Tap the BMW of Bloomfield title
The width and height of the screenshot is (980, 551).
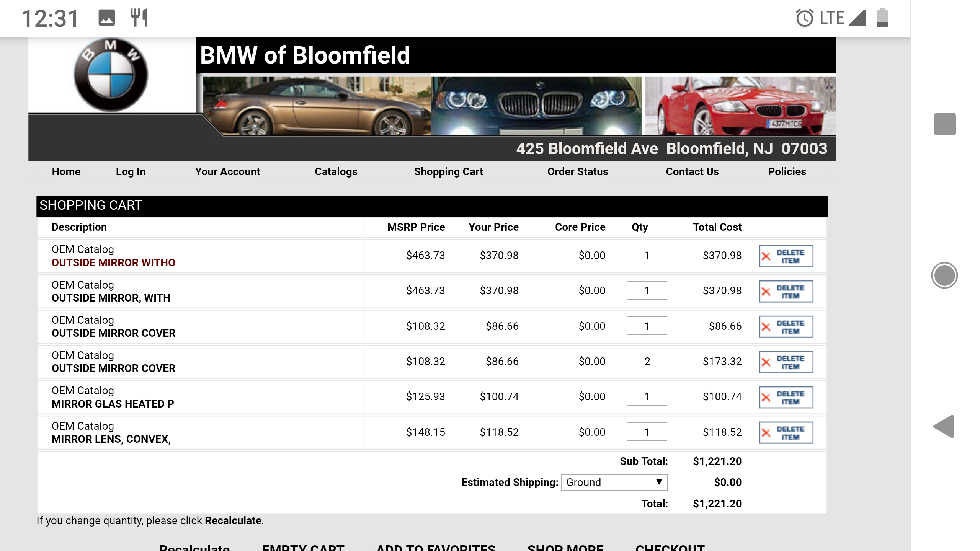pos(305,55)
